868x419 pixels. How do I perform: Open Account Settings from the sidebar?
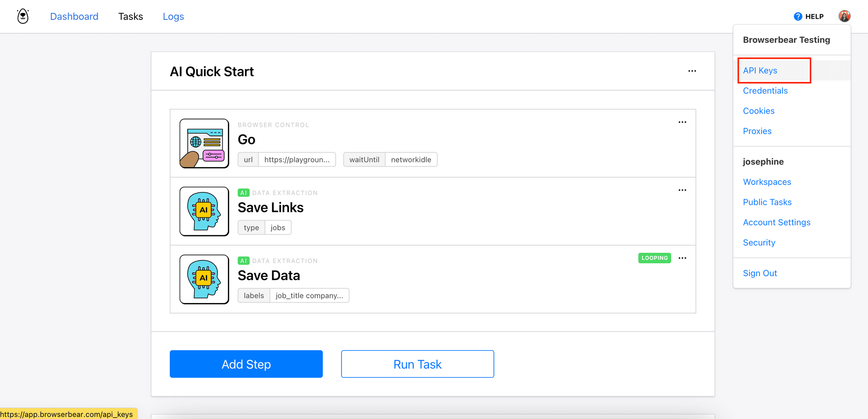776,222
